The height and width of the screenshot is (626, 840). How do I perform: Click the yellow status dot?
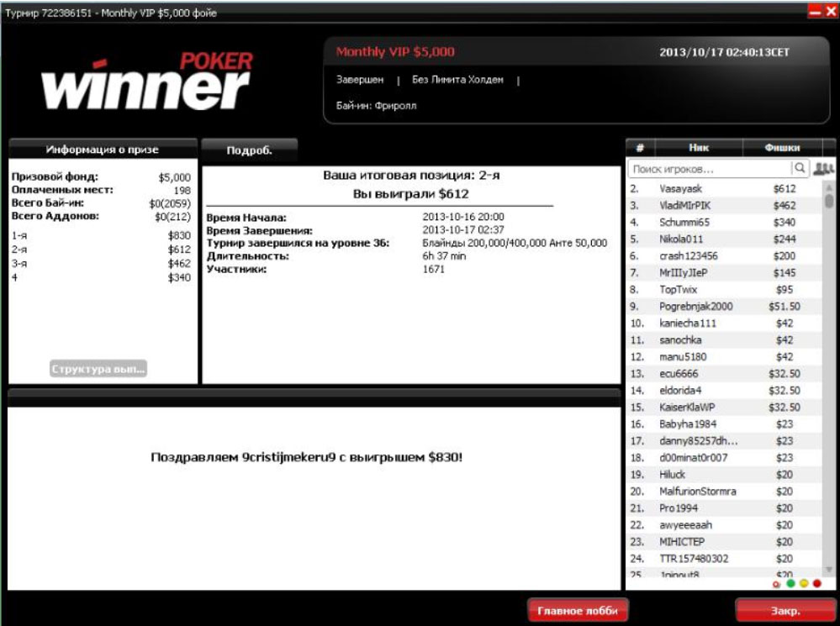804,583
